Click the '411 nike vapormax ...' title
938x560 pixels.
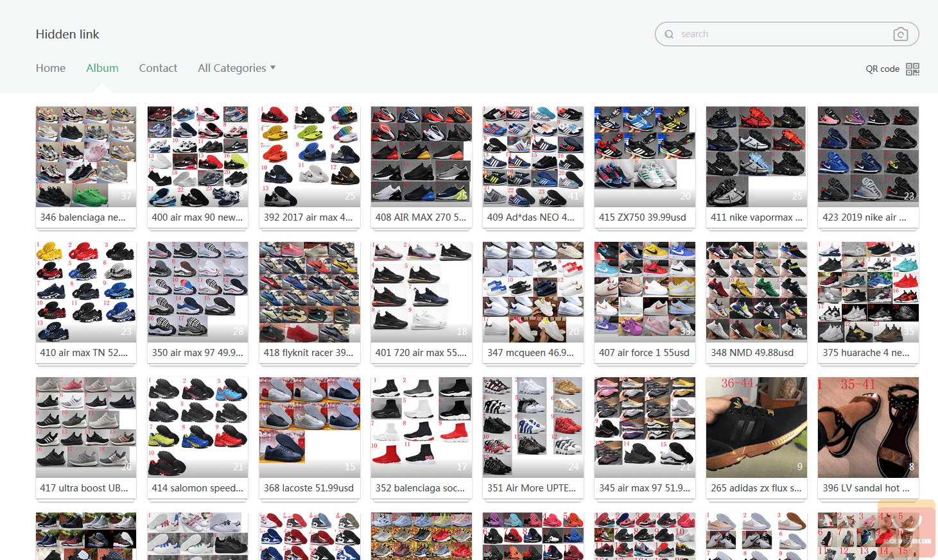click(756, 217)
